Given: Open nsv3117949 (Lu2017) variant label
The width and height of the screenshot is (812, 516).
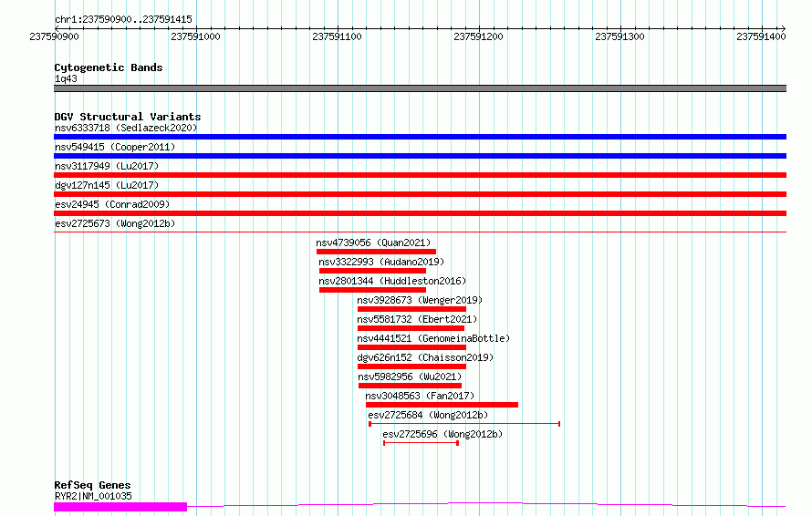Looking at the screenshot, I should click(107, 166).
